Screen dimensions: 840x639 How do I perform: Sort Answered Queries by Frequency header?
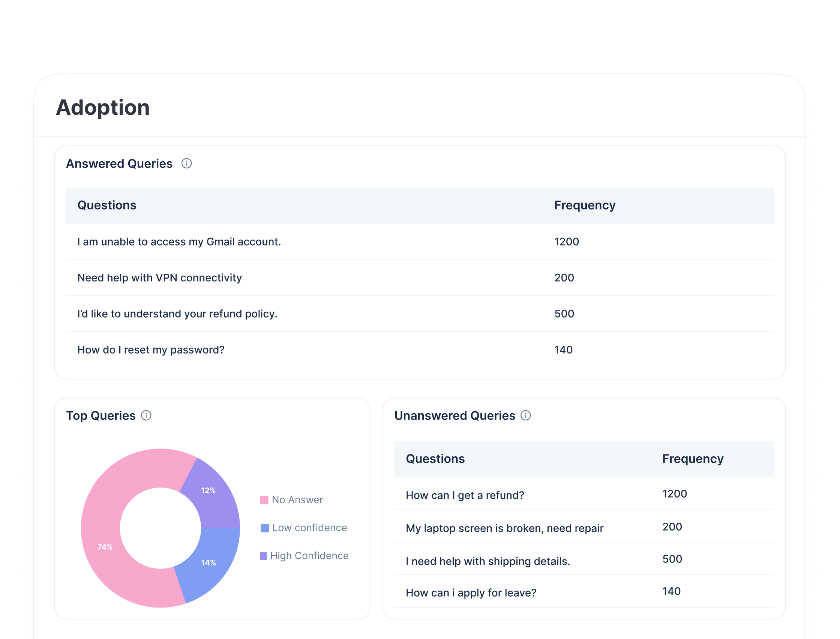click(585, 205)
